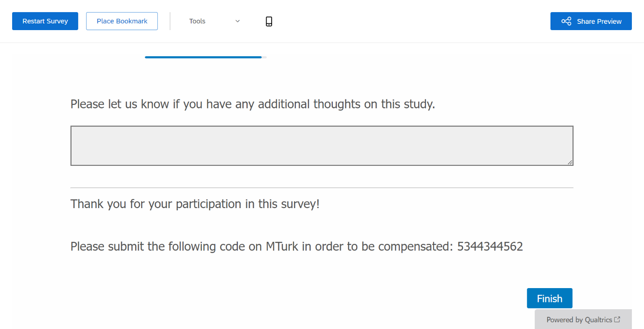Click the horizontal separator below the text box
Screen dimensions: 644x329
click(322, 187)
